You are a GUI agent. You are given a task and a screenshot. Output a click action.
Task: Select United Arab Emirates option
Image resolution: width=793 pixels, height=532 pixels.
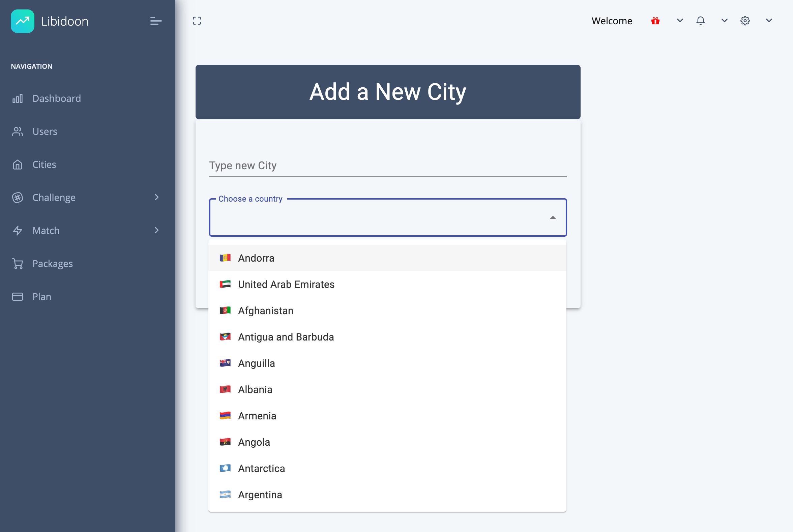pos(286,284)
